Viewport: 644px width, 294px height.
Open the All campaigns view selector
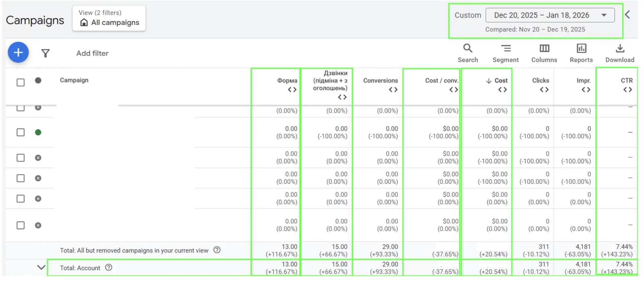click(x=109, y=18)
